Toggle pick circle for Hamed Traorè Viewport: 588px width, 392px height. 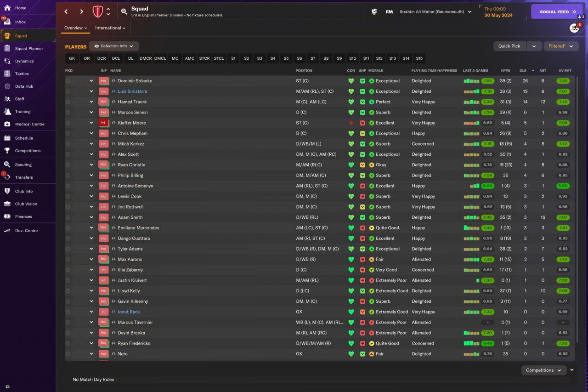68,102
